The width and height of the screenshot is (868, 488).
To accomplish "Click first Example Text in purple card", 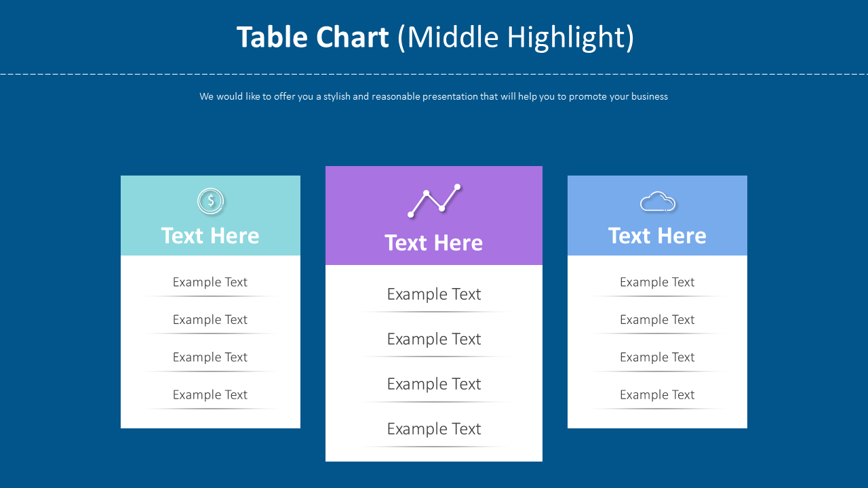I will pyautogui.click(x=434, y=294).
